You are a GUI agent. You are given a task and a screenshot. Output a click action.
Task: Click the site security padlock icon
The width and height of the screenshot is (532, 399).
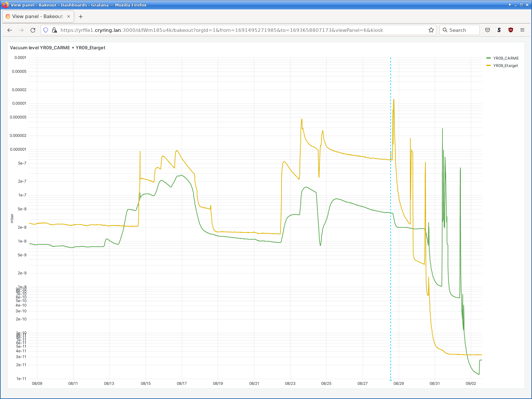pos(54,30)
